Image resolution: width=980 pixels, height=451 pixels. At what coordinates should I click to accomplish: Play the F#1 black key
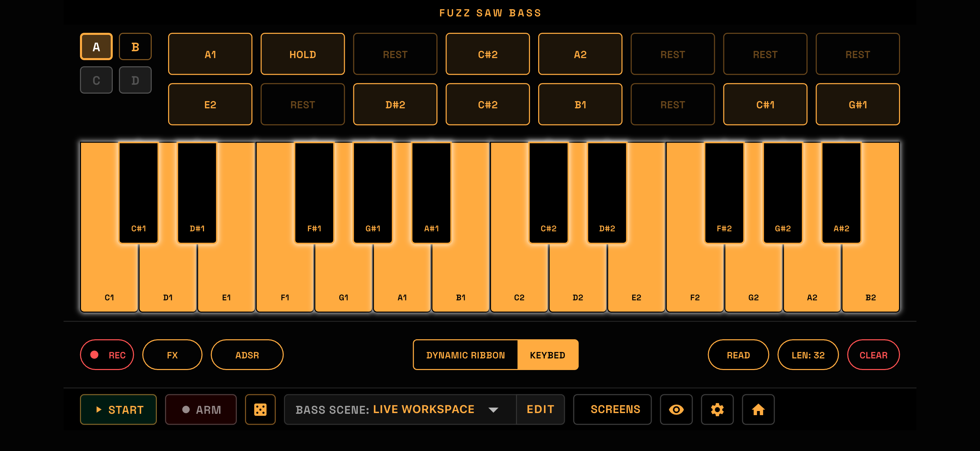click(314, 193)
